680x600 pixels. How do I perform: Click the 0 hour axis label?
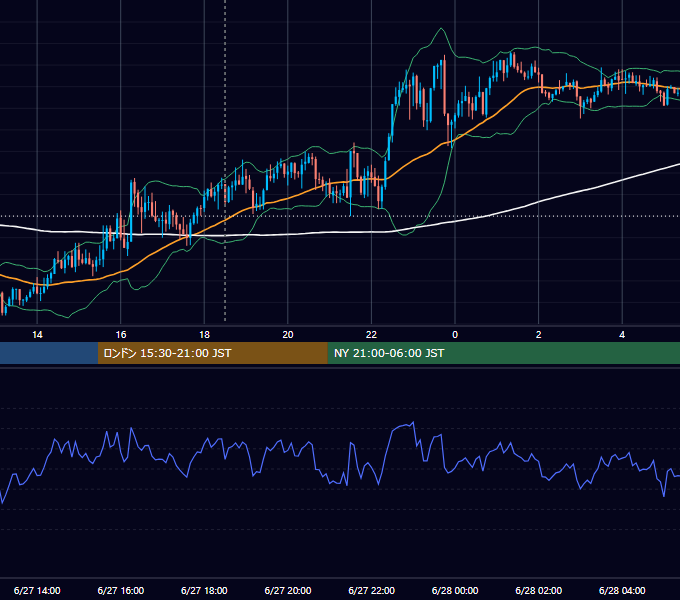[455, 335]
